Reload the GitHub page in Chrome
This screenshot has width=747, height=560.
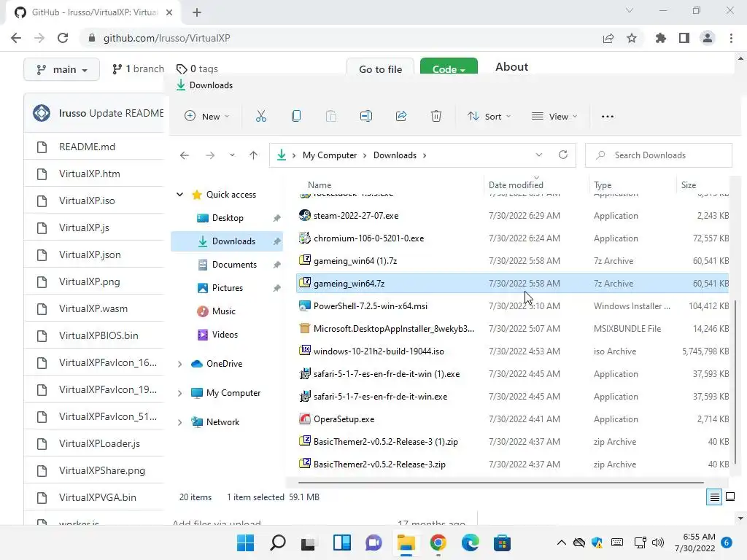point(63,38)
